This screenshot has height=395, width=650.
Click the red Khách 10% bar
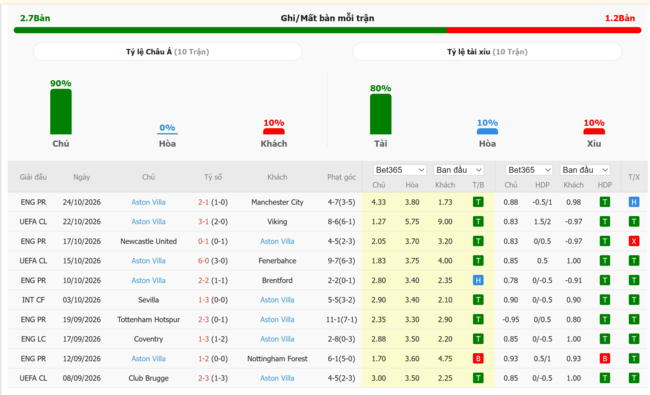tap(274, 131)
